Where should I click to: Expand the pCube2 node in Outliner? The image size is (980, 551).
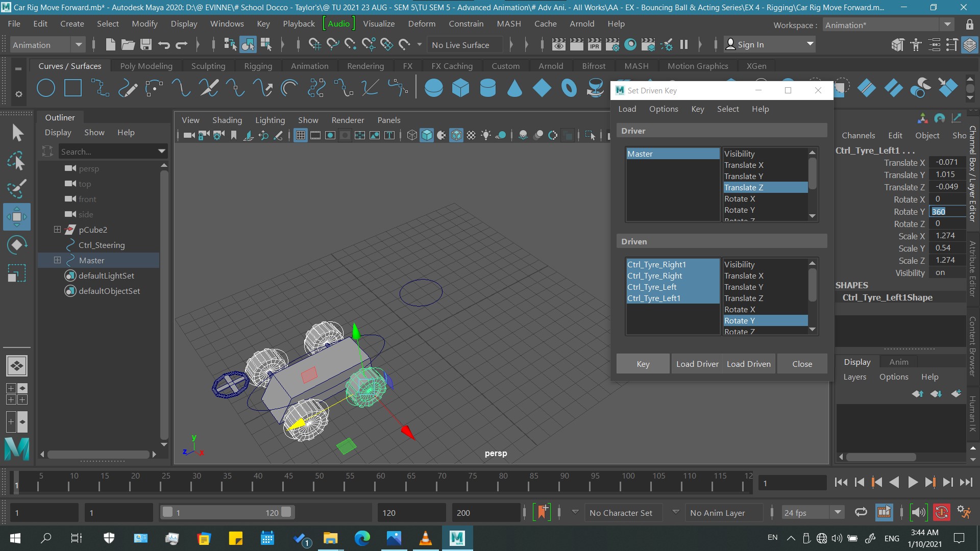pyautogui.click(x=57, y=230)
